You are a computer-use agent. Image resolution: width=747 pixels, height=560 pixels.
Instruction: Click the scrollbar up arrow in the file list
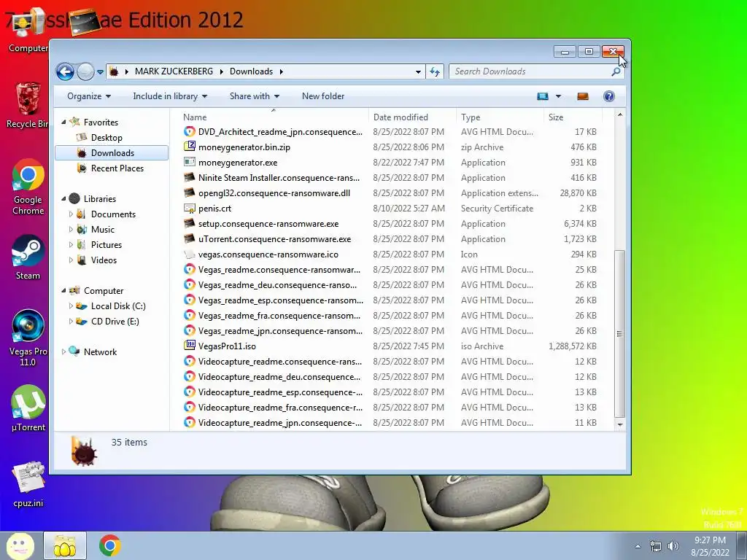coord(620,114)
